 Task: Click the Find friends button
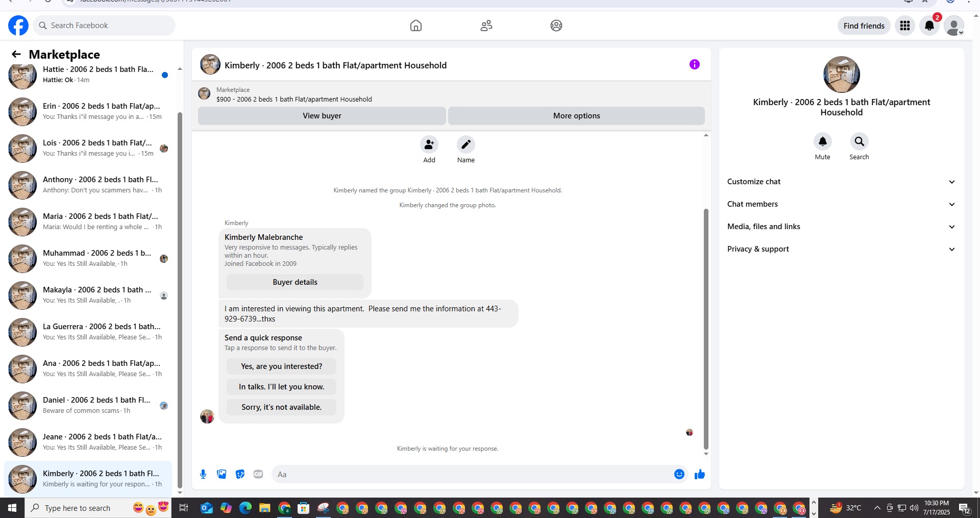pos(864,26)
